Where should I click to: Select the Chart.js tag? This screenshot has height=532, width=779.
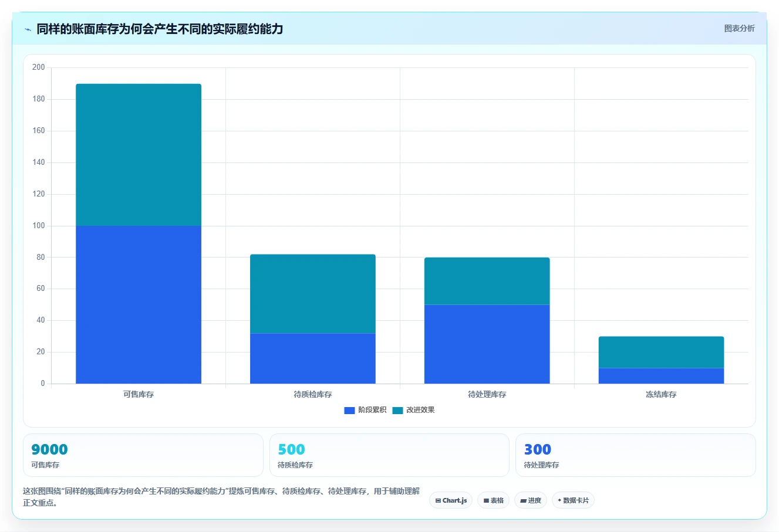point(451,500)
